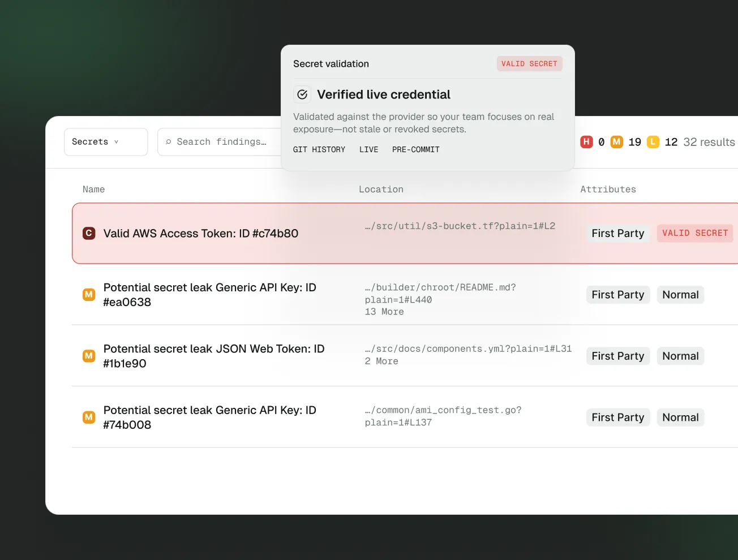Expand the 2 More locations
The height and width of the screenshot is (560, 738).
click(x=381, y=361)
